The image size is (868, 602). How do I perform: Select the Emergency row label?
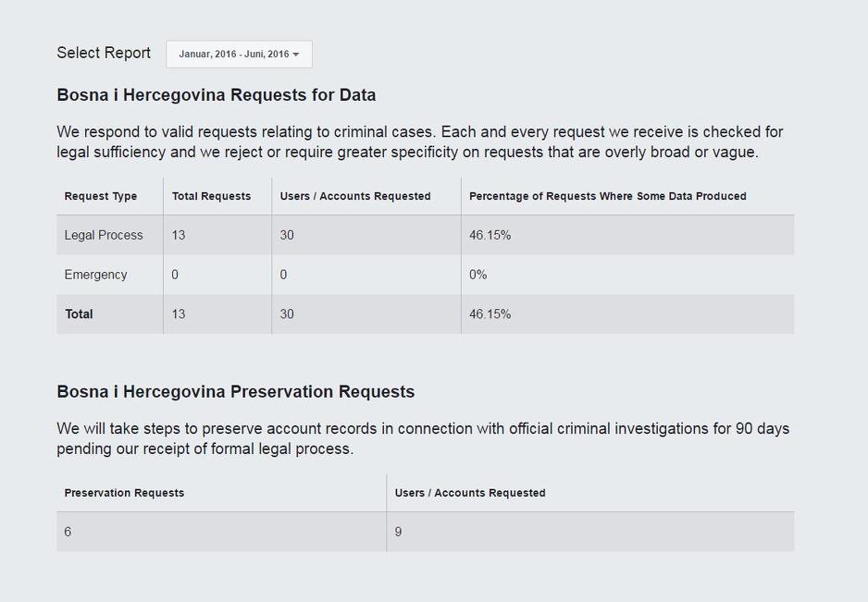[x=95, y=275]
